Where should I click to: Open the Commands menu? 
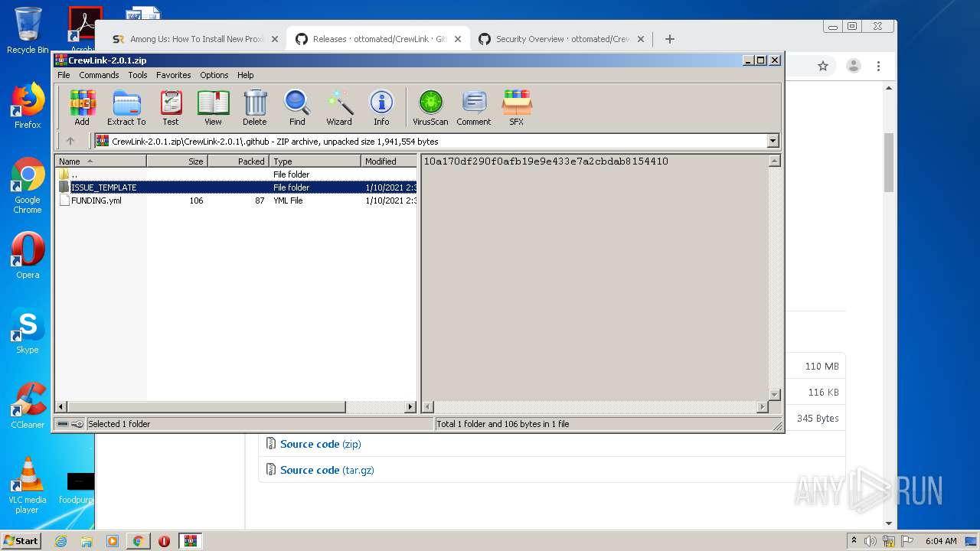[99, 75]
